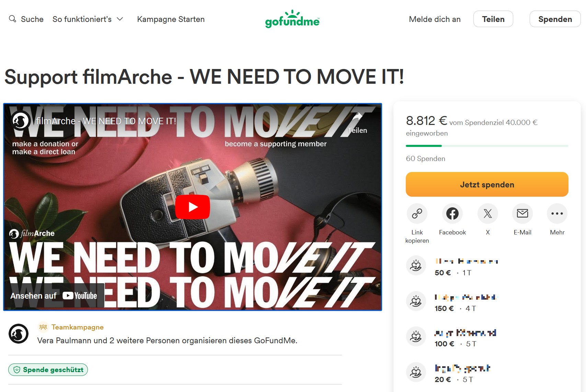Share via E-Mail envelope icon
Screen dimensions: 586x392
tap(522, 214)
